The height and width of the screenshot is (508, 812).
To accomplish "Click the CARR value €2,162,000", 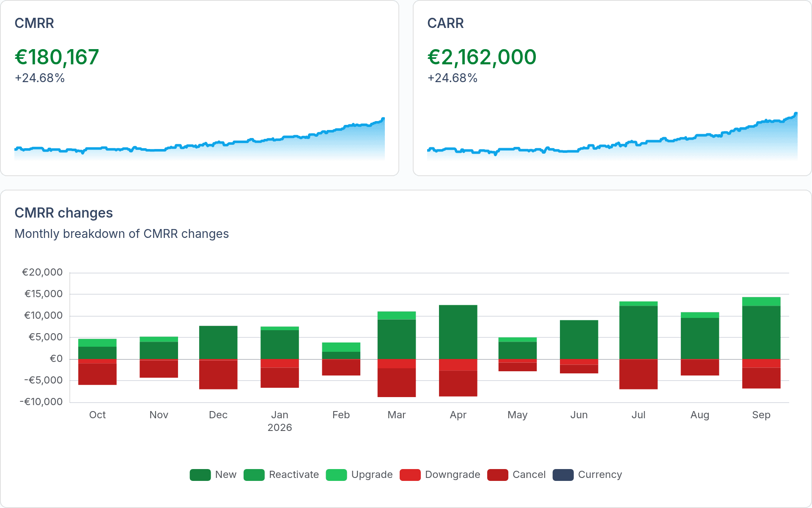I will click(482, 57).
